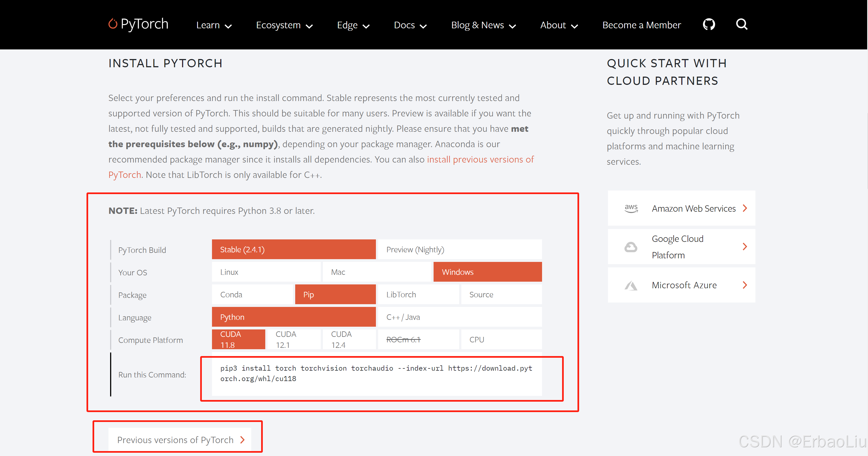Expand the Ecosystem menu chevron
868x456 pixels.
click(x=309, y=26)
